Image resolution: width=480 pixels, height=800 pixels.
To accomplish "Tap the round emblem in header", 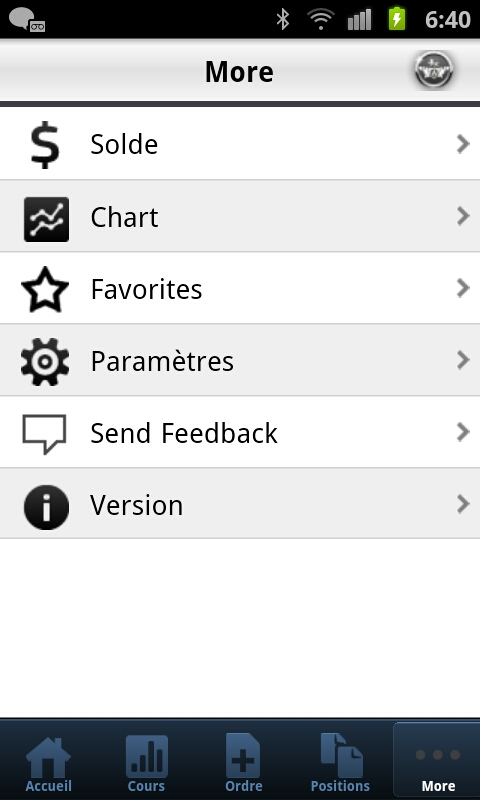I will tap(434, 70).
